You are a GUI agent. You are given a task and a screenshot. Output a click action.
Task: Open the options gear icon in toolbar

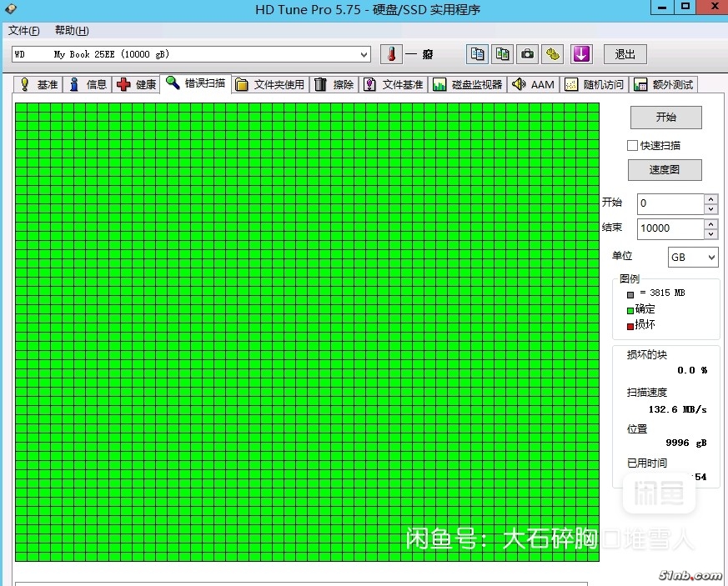(553, 54)
